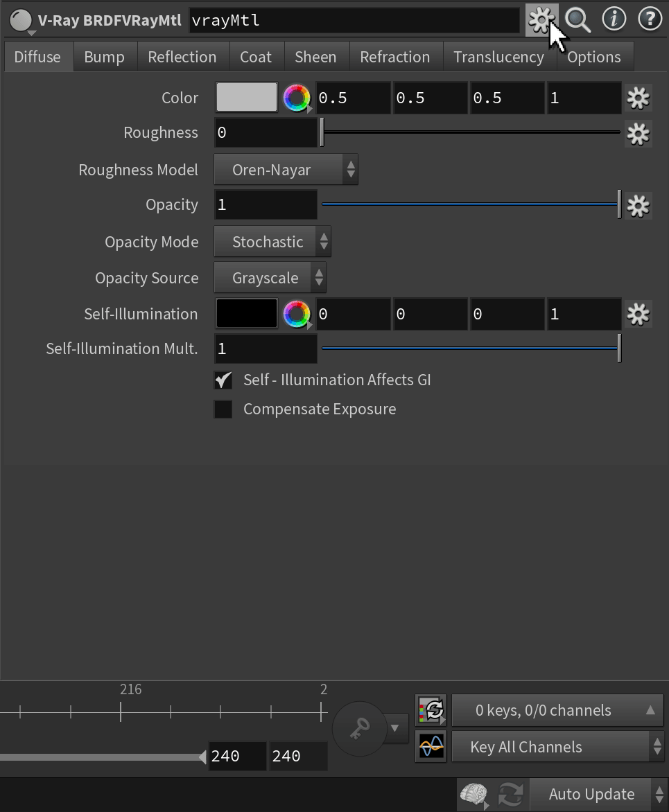Open the Key All Channels dropdown
The image size is (669, 812).
coord(557,746)
